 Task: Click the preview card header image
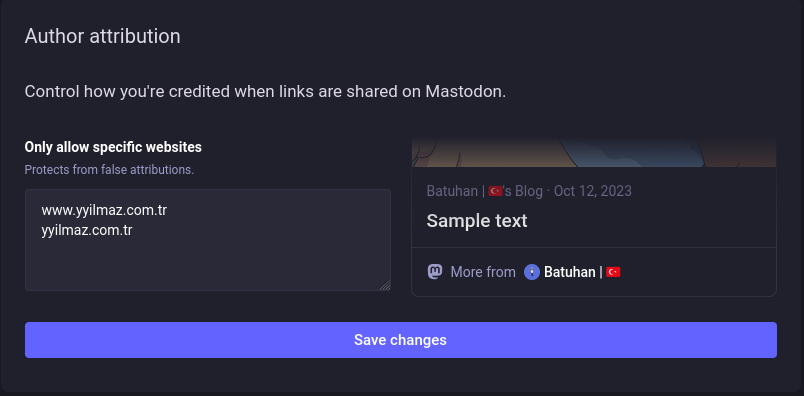594,152
